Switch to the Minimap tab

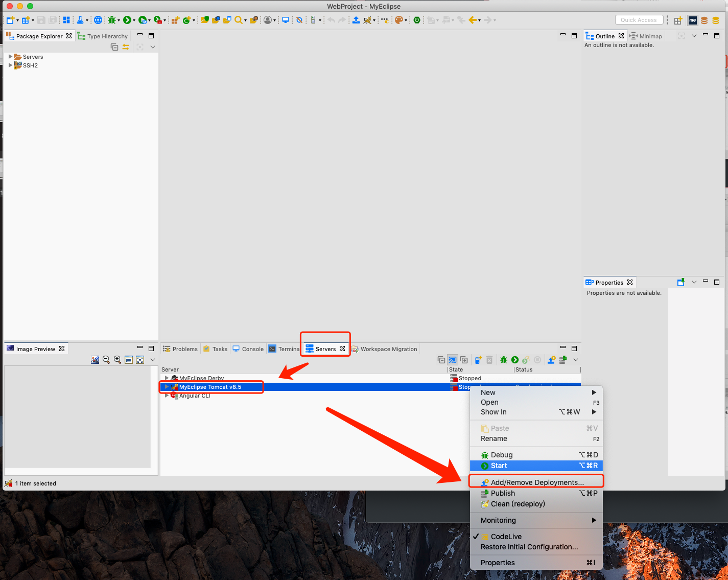point(646,36)
